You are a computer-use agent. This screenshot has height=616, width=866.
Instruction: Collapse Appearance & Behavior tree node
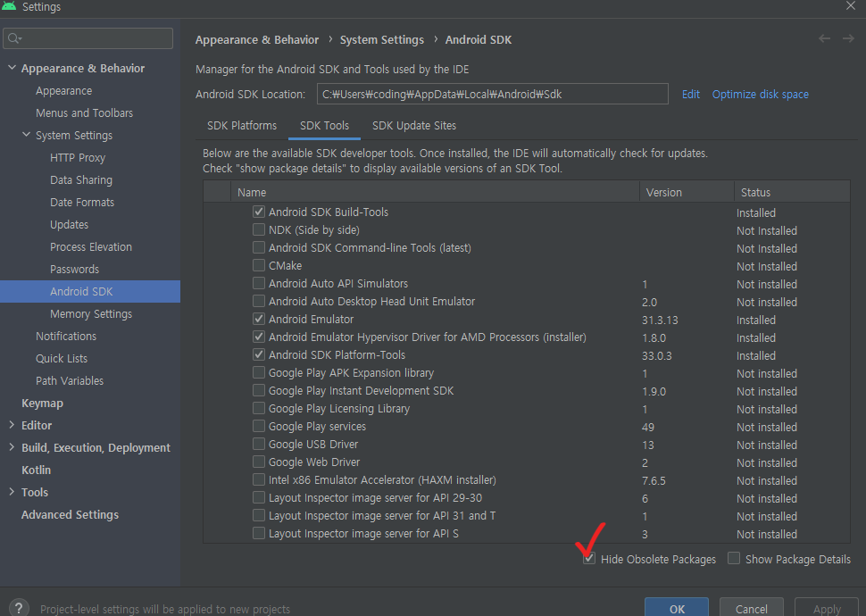tap(12, 67)
